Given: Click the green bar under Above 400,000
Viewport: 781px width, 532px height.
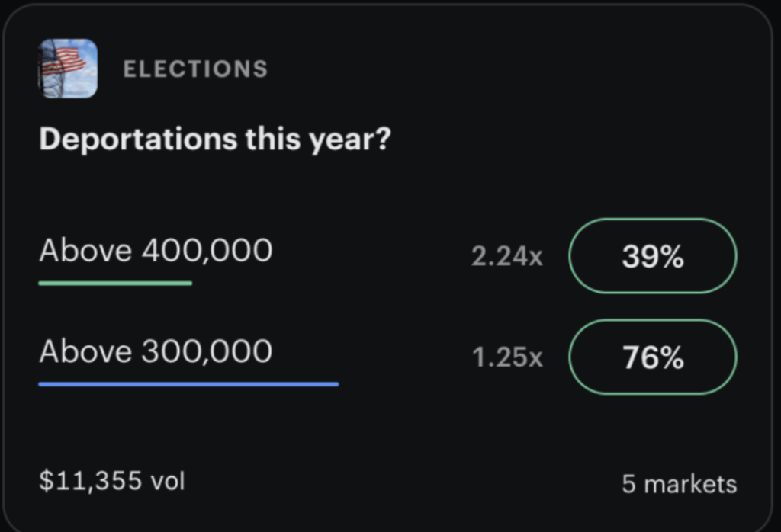Looking at the screenshot, I should click(x=115, y=284).
